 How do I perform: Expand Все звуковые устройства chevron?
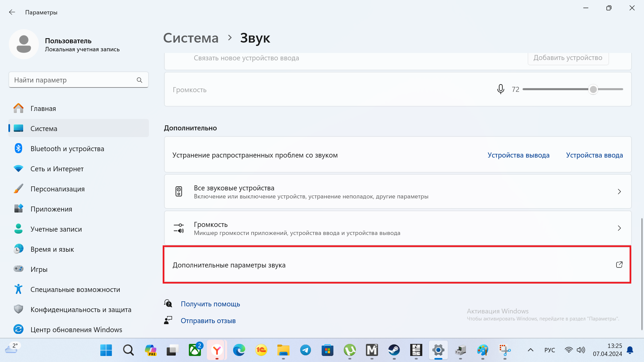pyautogui.click(x=619, y=192)
